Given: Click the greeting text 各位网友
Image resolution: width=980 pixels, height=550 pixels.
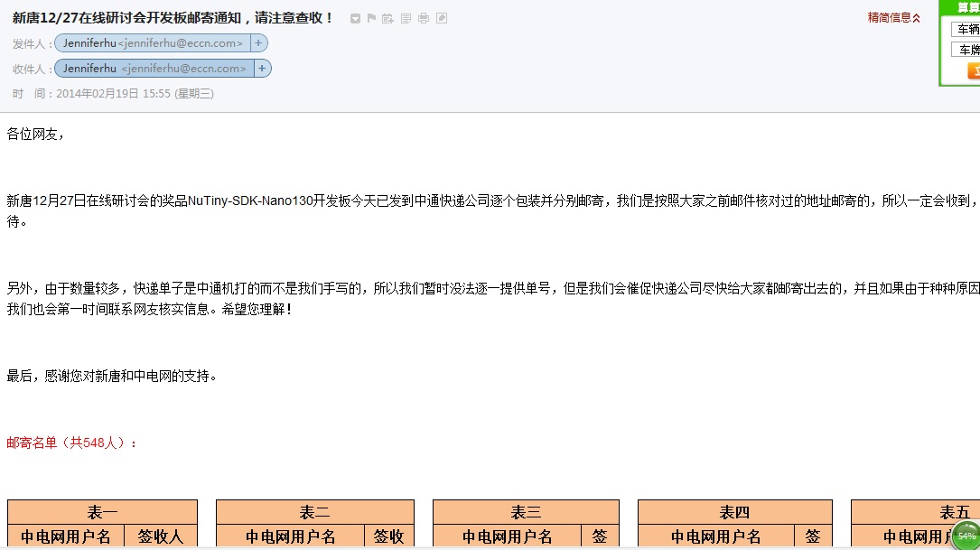Looking at the screenshot, I should (35, 135).
